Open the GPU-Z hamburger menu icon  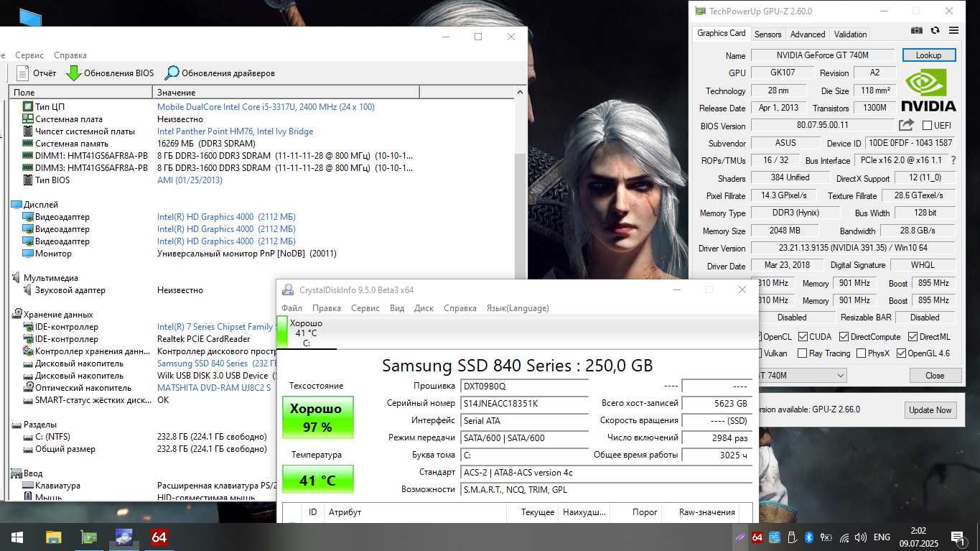[x=953, y=30]
